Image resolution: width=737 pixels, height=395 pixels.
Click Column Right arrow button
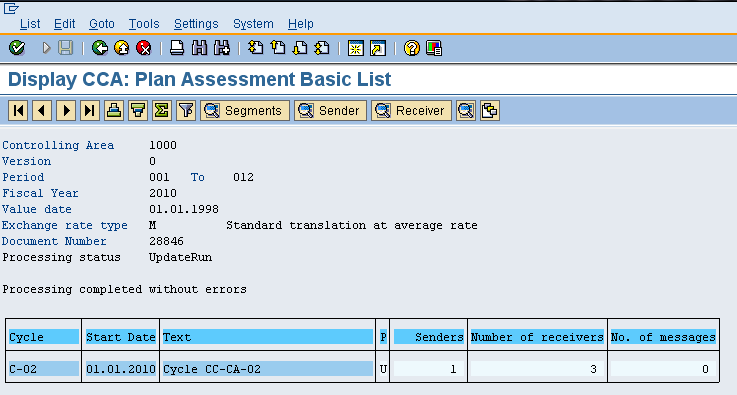pyautogui.click(x=66, y=111)
